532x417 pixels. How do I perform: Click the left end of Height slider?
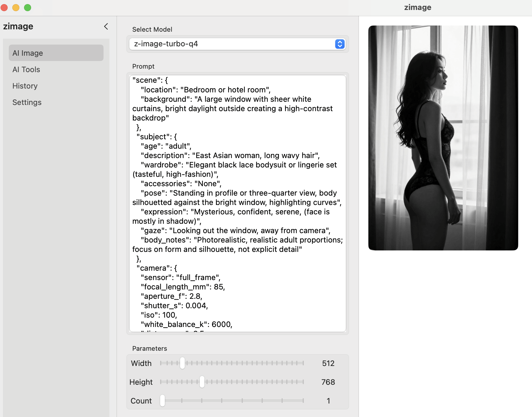coord(161,382)
